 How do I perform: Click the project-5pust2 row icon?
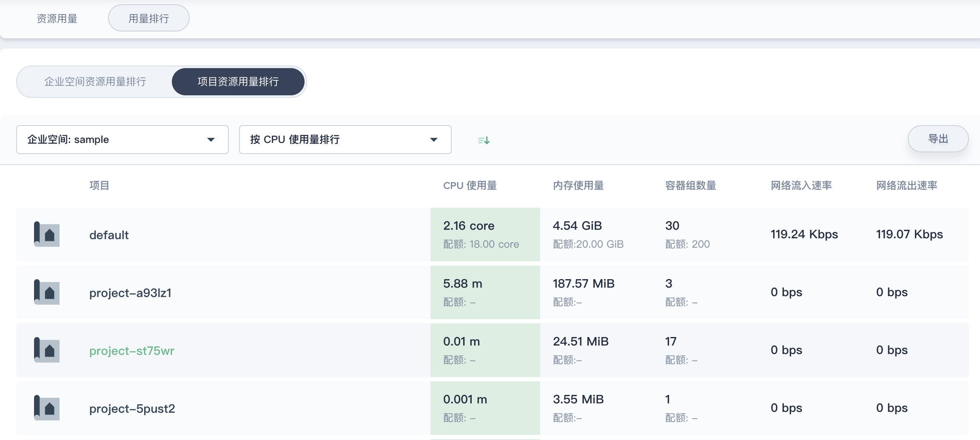[x=47, y=408]
